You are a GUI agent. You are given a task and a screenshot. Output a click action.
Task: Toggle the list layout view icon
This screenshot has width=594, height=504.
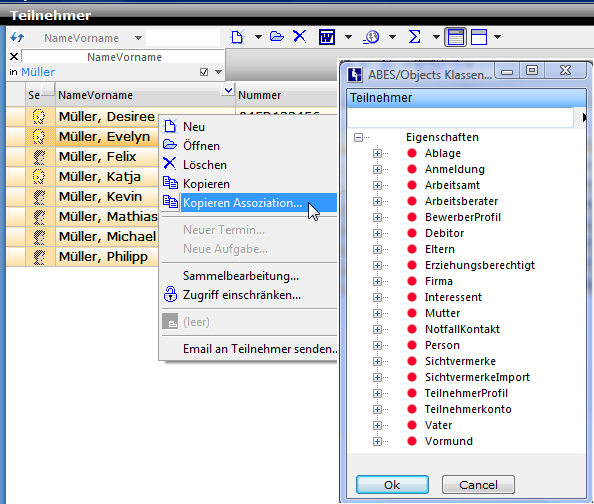coord(455,37)
